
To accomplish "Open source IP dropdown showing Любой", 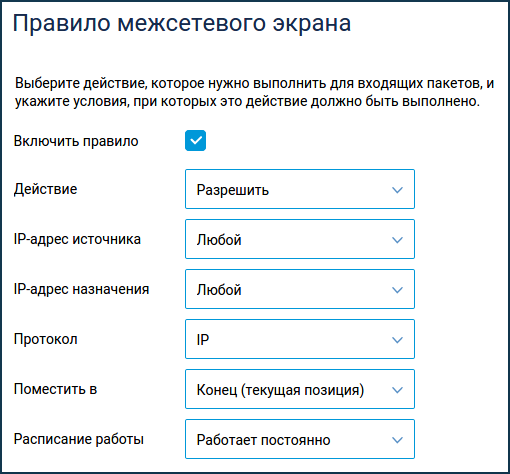I will 300,239.
